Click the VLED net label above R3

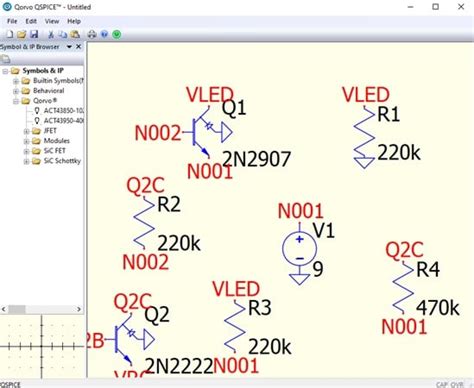tap(236, 289)
